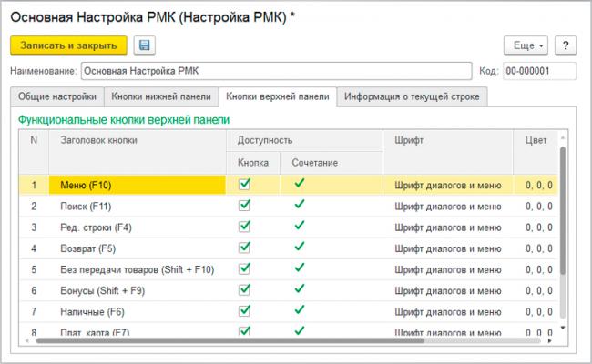Click the scroll up arrow of table

click(563, 138)
